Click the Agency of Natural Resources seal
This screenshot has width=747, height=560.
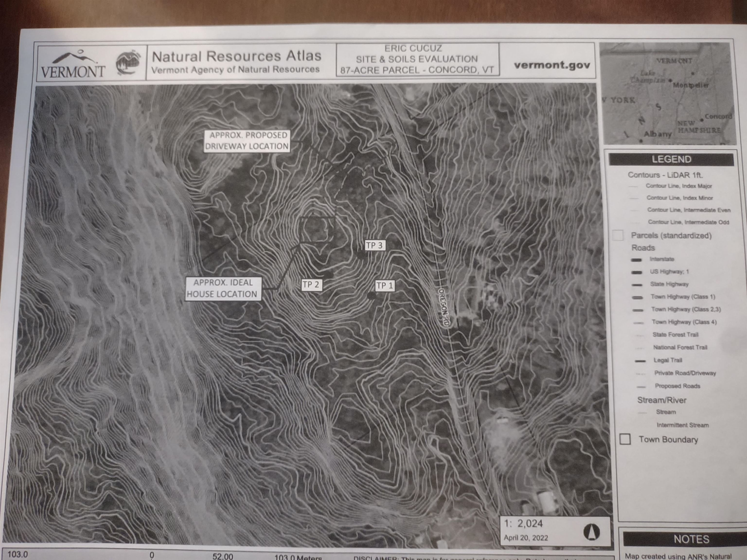128,62
